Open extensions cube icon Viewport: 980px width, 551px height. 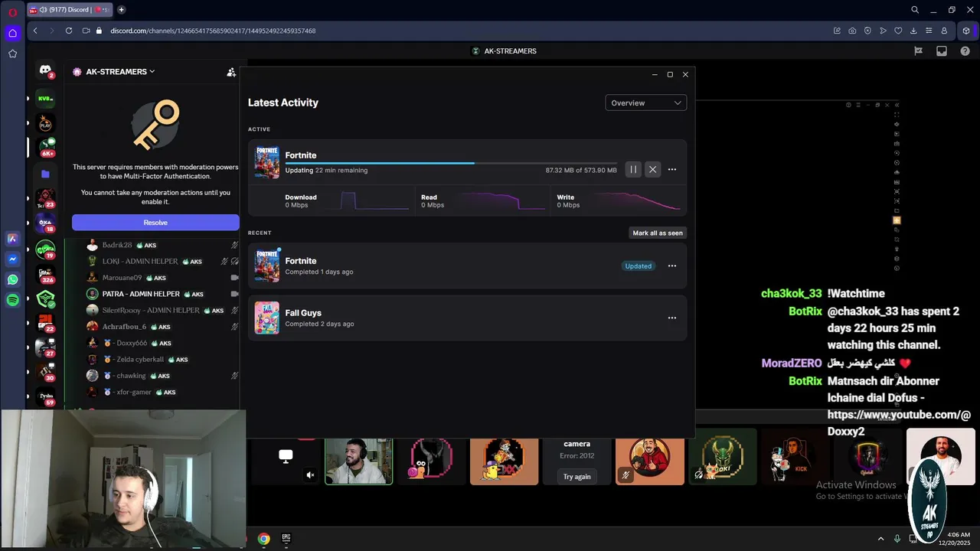[966, 31]
